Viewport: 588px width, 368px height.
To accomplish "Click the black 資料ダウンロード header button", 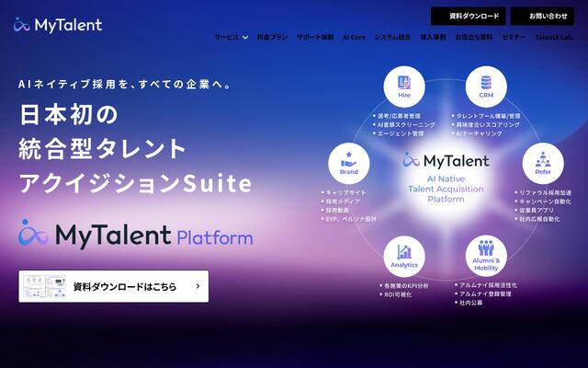I will 468,17.
